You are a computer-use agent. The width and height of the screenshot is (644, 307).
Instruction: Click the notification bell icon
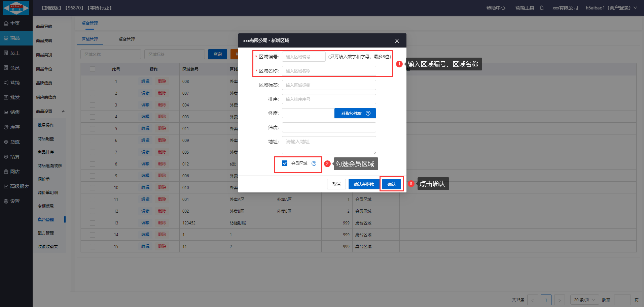click(x=542, y=8)
